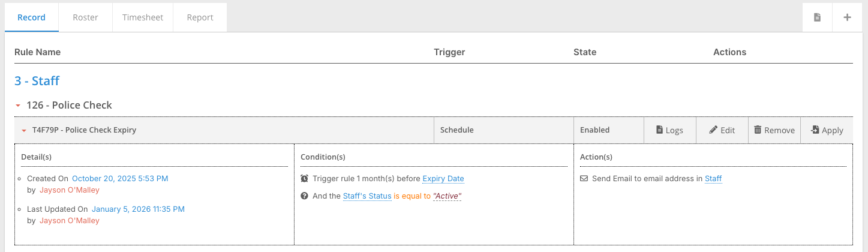
Task: Click the Created On date October 20, 2025
Action: [120, 178]
